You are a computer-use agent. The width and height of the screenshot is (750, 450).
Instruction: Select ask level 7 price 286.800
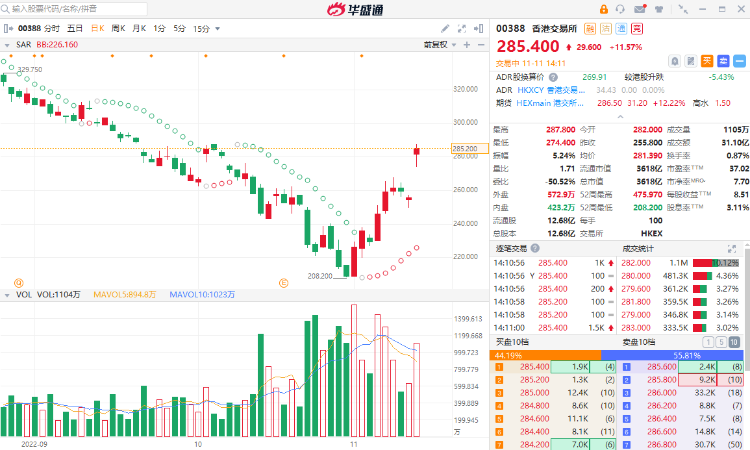click(662, 445)
